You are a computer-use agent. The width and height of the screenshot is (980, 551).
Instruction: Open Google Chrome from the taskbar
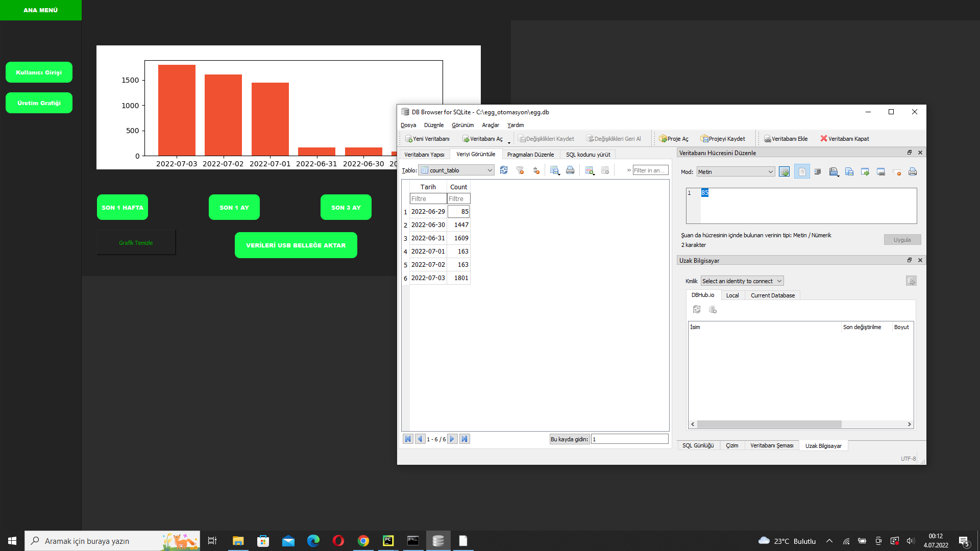pyautogui.click(x=363, y=541)
